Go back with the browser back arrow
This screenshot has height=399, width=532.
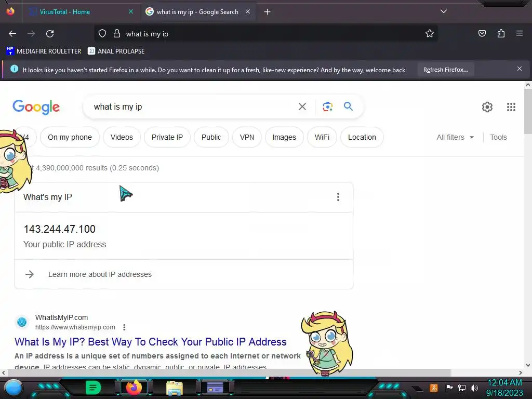coord(12,34)
